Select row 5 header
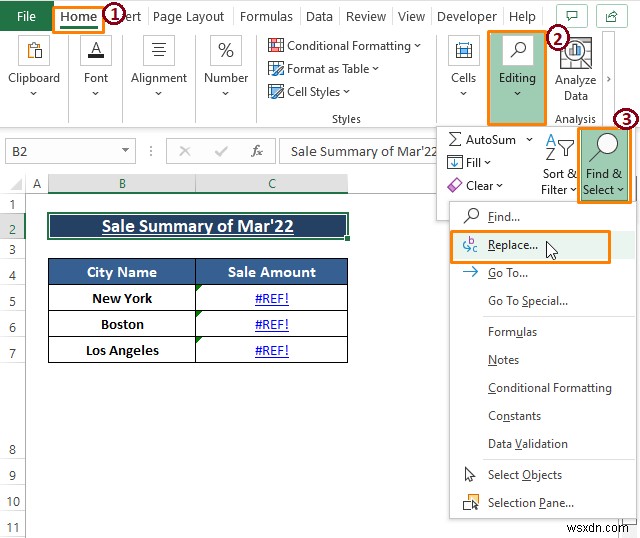 tap(13, 301)
